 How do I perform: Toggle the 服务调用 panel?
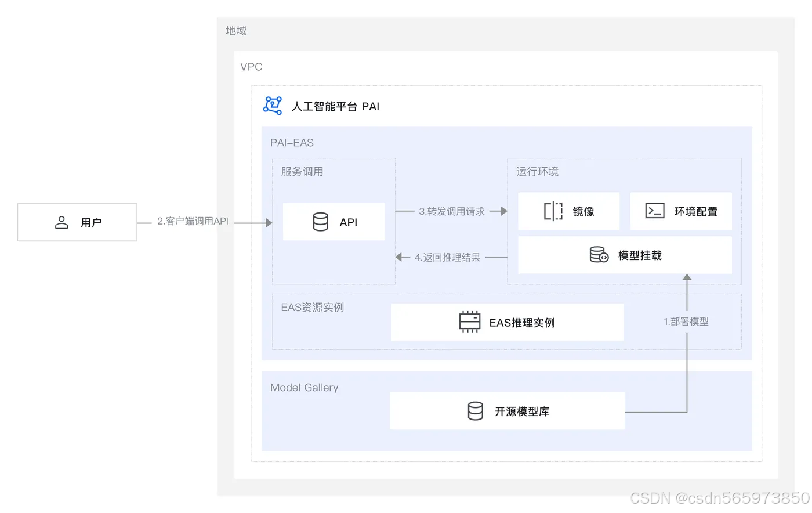[302, 171]
